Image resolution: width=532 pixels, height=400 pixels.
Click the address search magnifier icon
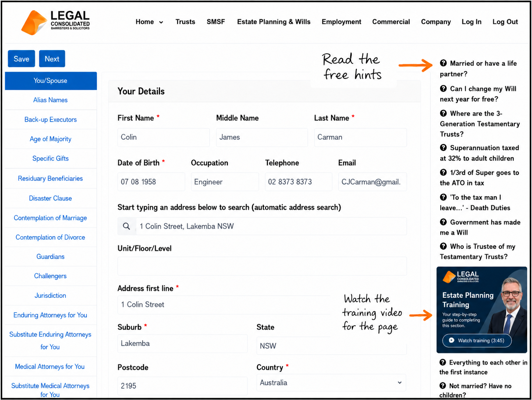(127, 226)
